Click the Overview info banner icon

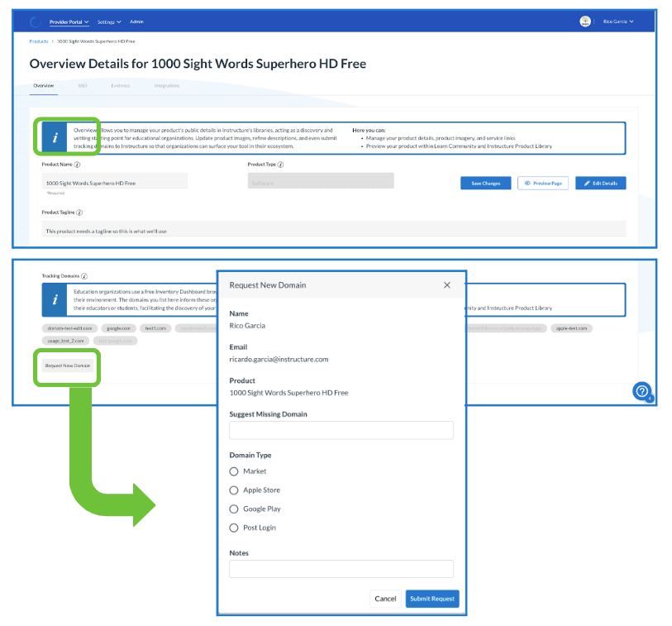coord(55,138)
